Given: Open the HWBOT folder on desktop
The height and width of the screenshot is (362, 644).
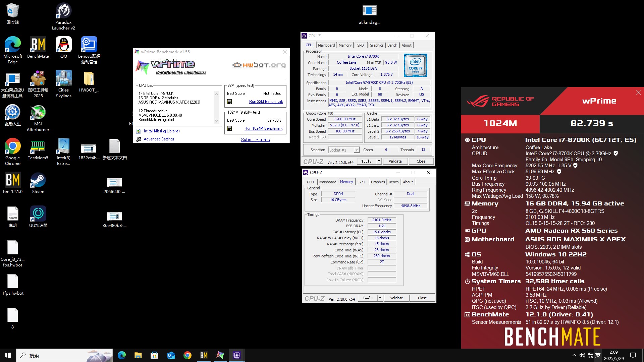Looking at the screenshot, I should click(x=89, y=81).
